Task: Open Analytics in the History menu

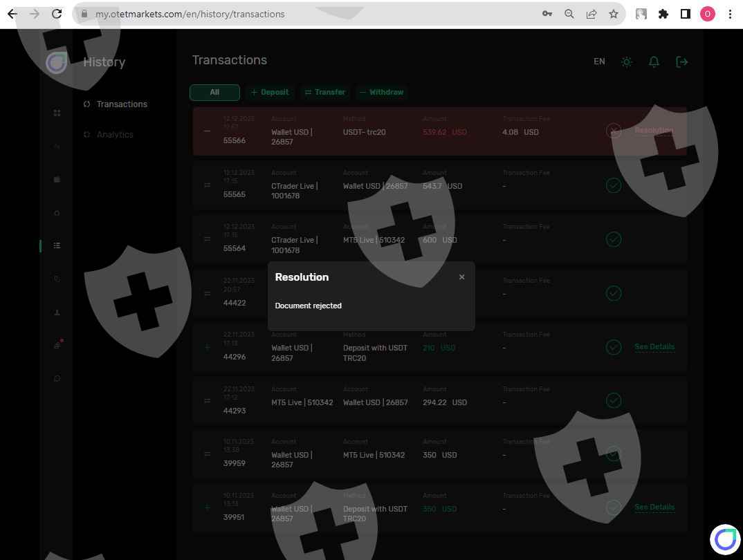Action: pyautogui.click(x=115, y=135)
